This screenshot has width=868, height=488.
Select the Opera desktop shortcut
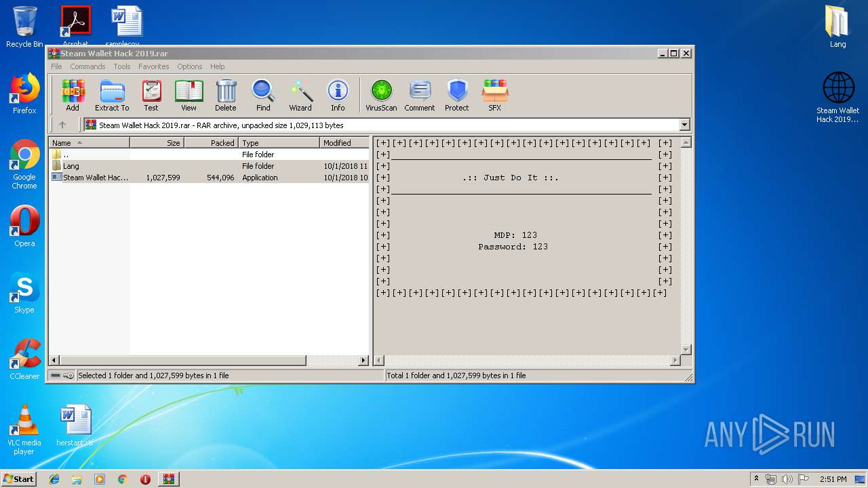pyautogui.click(x=24, y=226)
